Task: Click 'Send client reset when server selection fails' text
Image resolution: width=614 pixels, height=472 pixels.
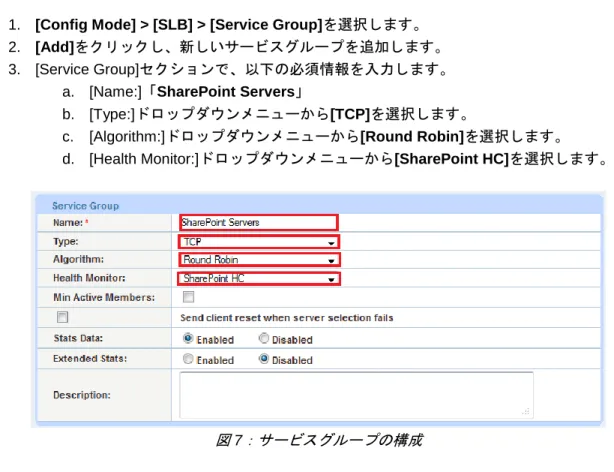Action: 287,318
